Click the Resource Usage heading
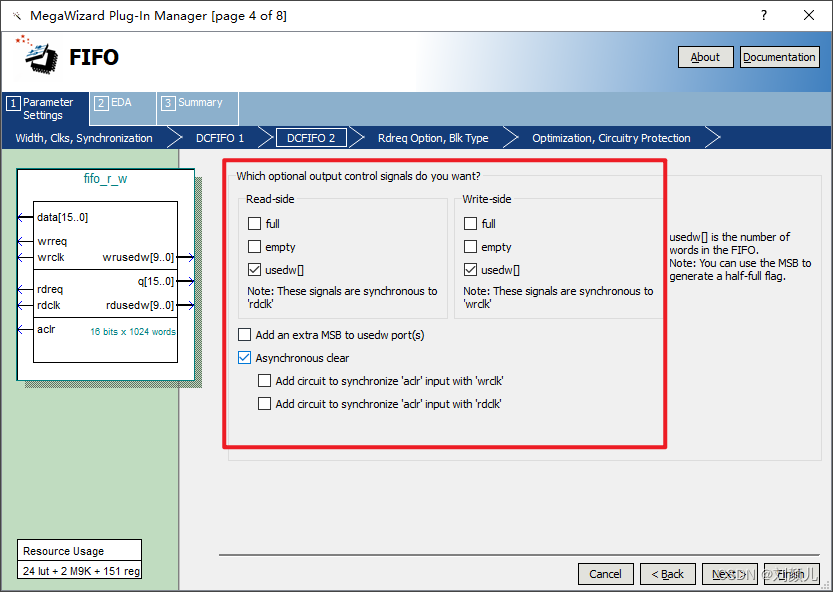This screenshot has width=833, height=592. (x=64, y=551)
